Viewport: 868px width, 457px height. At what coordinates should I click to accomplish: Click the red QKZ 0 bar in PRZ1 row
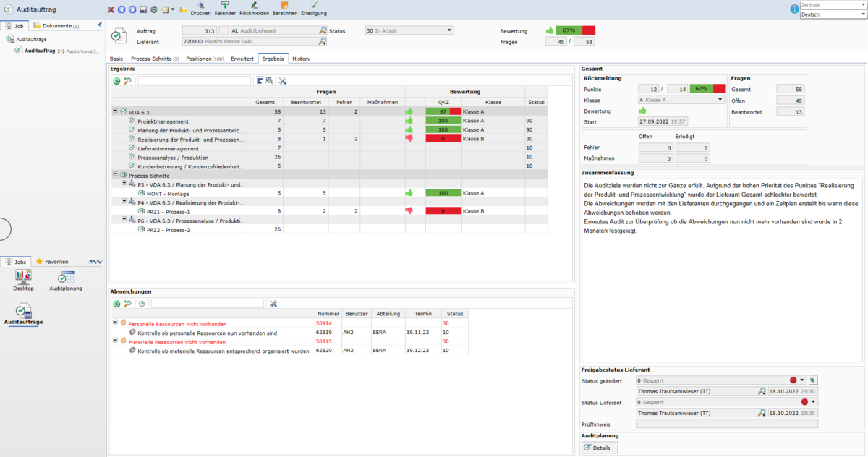443,210
